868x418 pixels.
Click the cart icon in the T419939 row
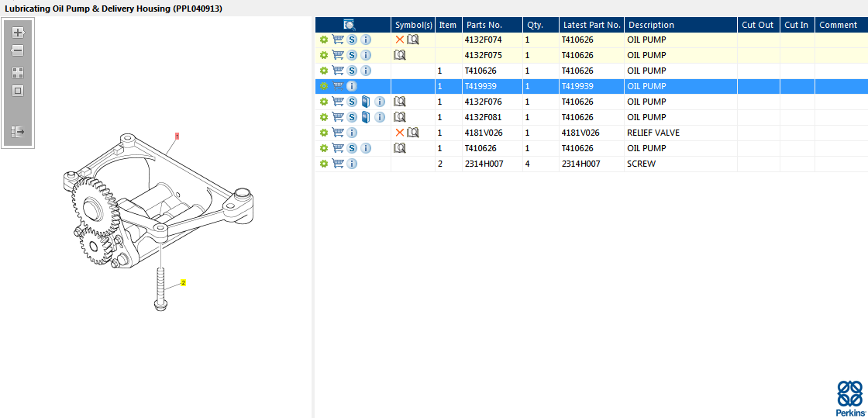[x=338, y=86]
